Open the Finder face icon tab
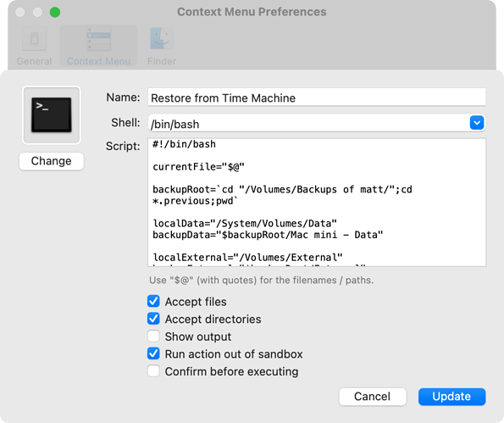 coord(162,39)
